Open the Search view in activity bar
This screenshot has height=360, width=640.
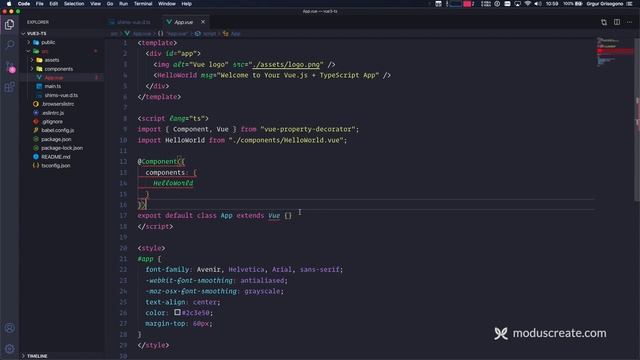pos(9,44)
